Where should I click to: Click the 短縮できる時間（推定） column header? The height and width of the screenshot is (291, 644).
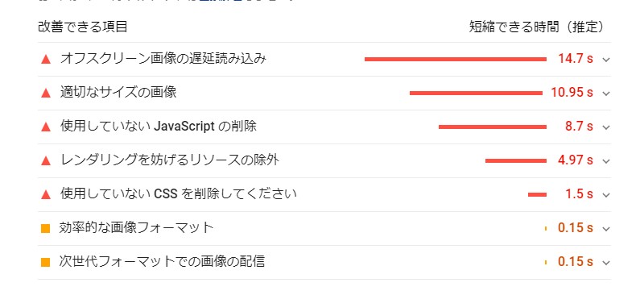pos(538,27)
